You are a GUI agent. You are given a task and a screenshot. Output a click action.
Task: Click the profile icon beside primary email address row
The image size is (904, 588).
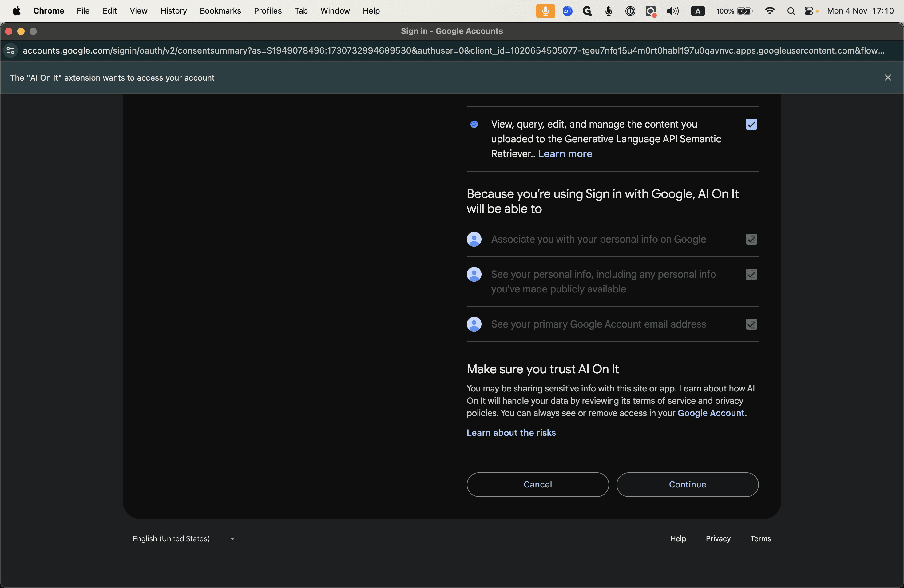pos(474,324)
